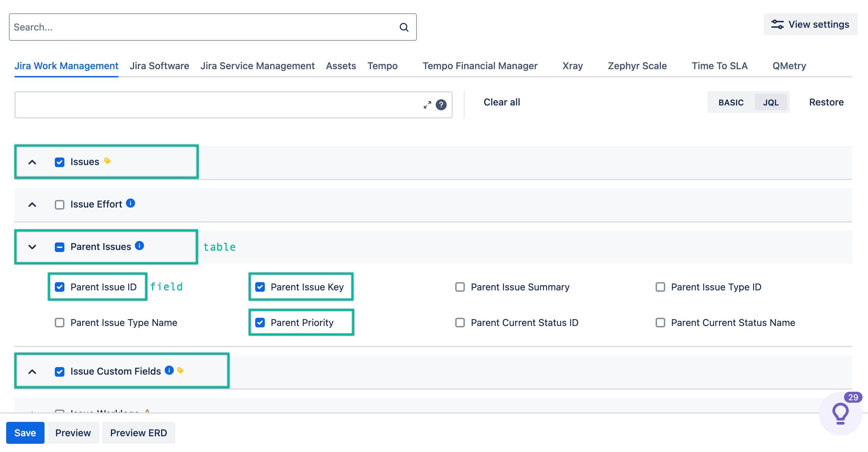Click the Clear all link

pyautogui.click(x=501, y=102)
